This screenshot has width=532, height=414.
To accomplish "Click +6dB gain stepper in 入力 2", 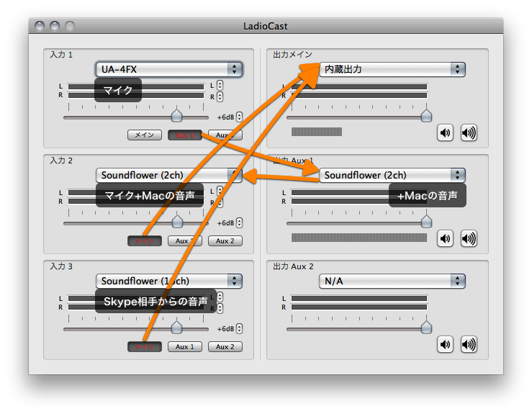I will [x=240, y=222].
